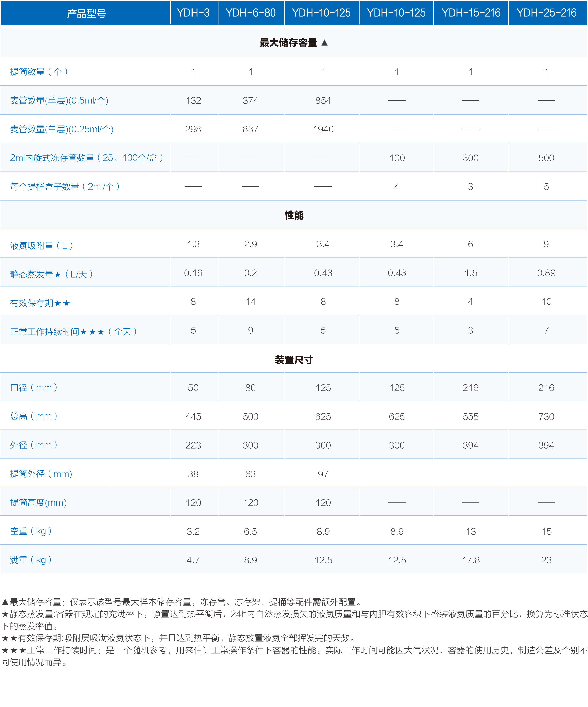The image size is (588, 707).
Task: Click the value 80 in 口径 row
Action: [x=250, y=388]
